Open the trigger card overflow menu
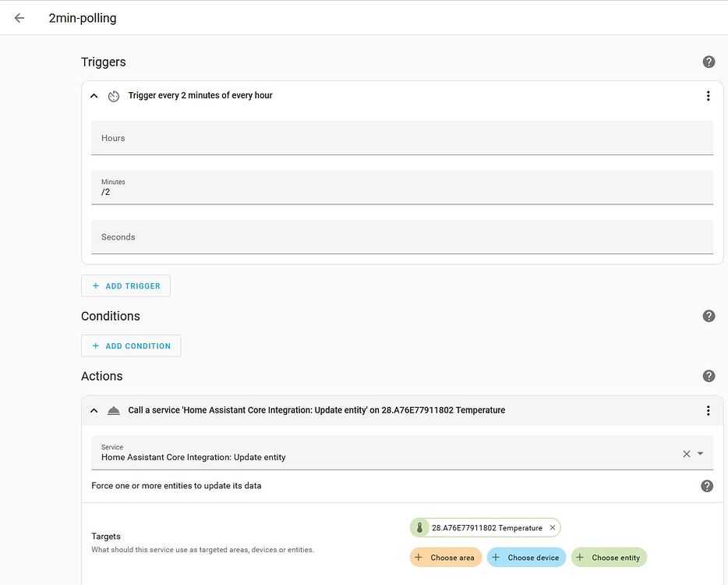Screen dimensions: 728x585 click(x=709, y=95)
